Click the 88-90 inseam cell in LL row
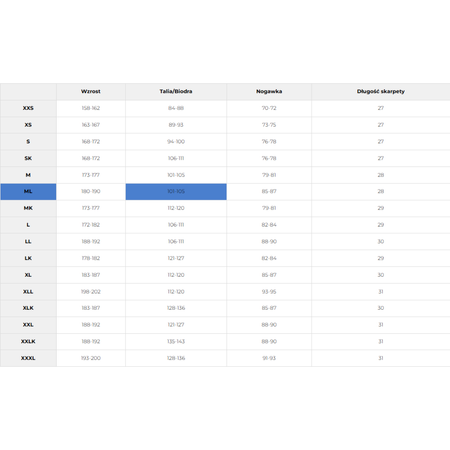Image resolution: width=450 pixels, height=450 pixels. pos(269,241)
